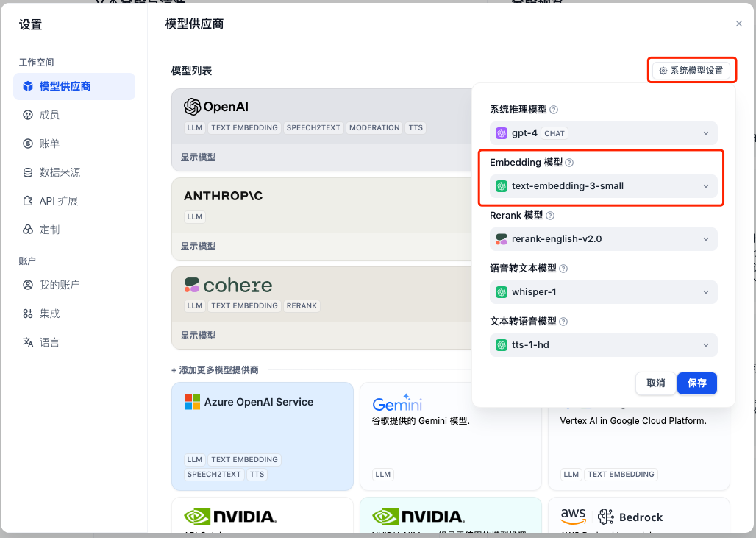Open the Embedding 模型 dropdown
The height and width of the screenshot is (538, 756).
[x=604, y=186]
